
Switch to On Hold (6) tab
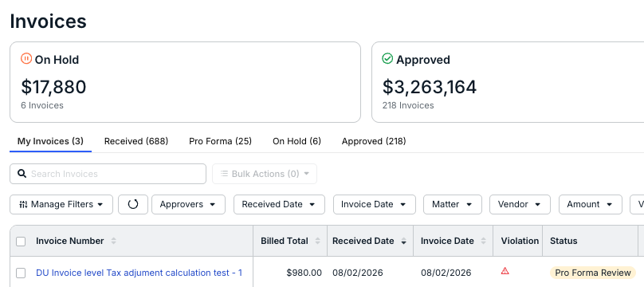[297, 141]
